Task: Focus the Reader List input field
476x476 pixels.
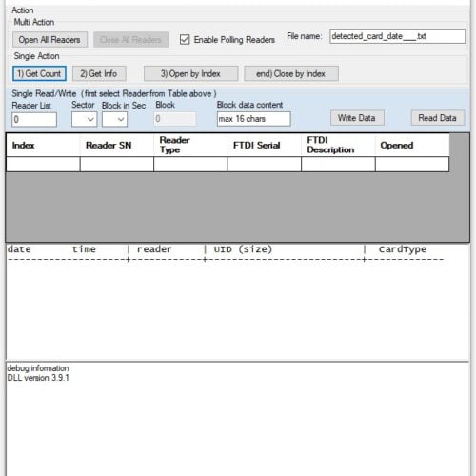Action: (x=34, y=120)
